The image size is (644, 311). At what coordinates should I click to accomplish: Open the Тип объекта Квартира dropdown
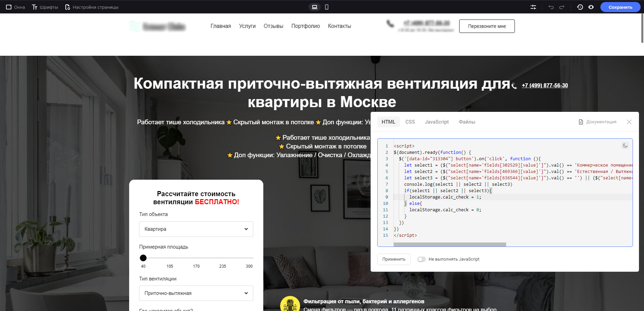point(196,229)
